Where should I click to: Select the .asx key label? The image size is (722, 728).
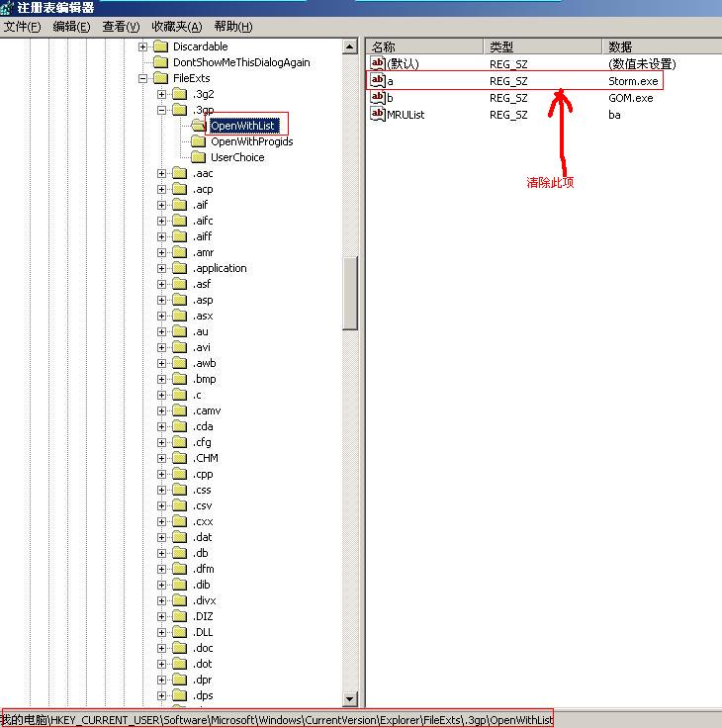click(203, 316)
